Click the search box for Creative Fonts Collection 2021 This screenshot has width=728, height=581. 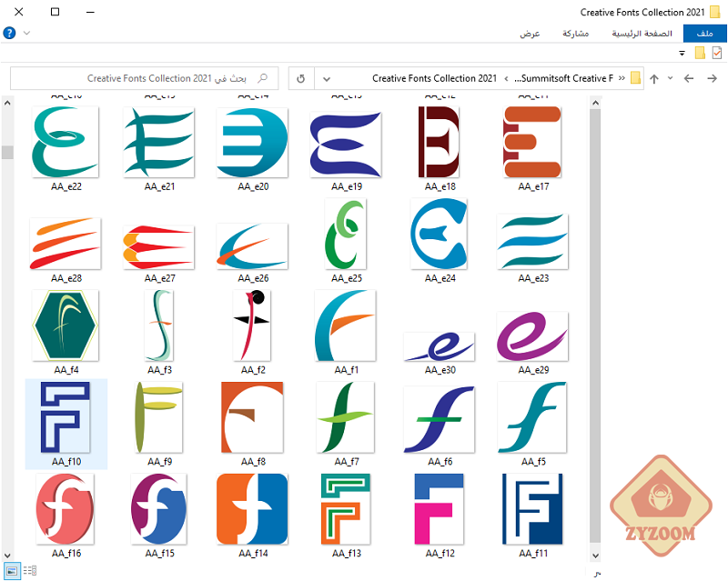point(145,78)
